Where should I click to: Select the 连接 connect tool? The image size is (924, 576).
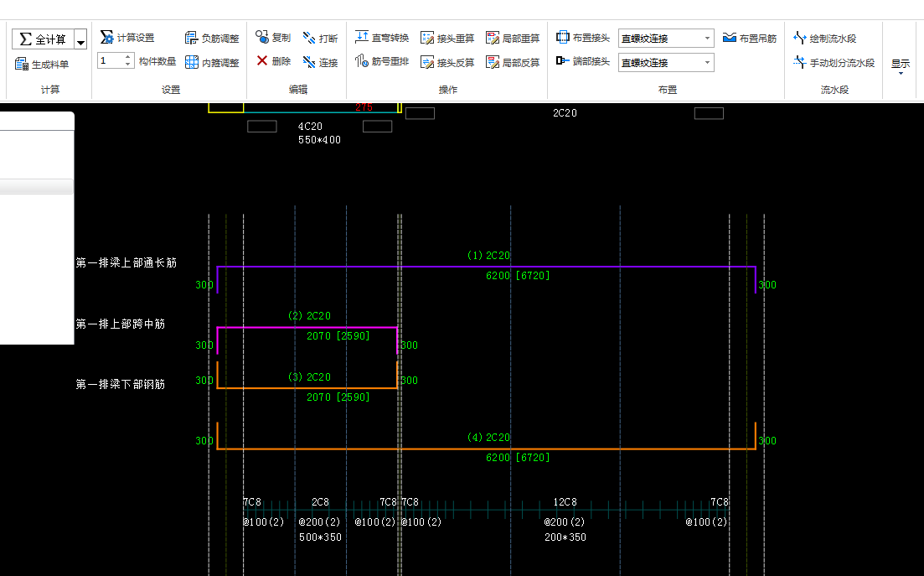click(320, 62)
